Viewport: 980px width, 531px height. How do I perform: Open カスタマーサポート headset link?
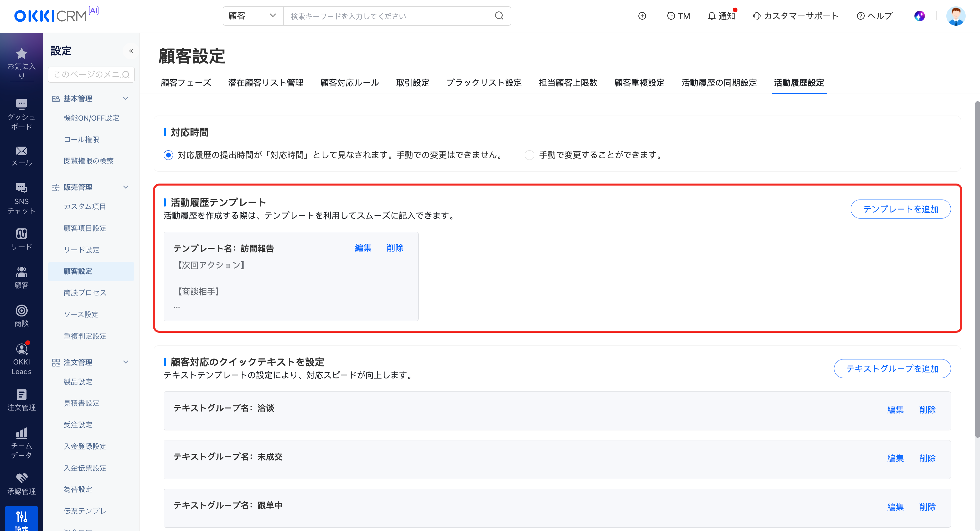[795, 16]
